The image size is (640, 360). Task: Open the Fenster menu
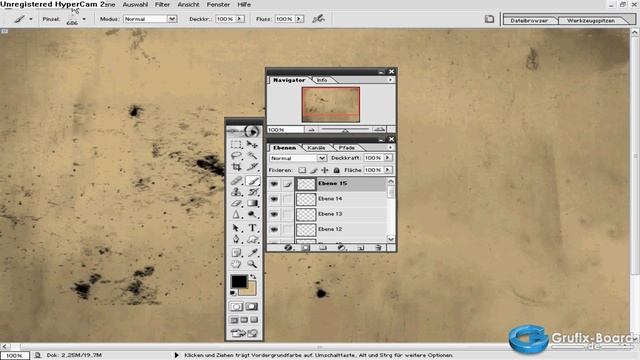(218, 4)
